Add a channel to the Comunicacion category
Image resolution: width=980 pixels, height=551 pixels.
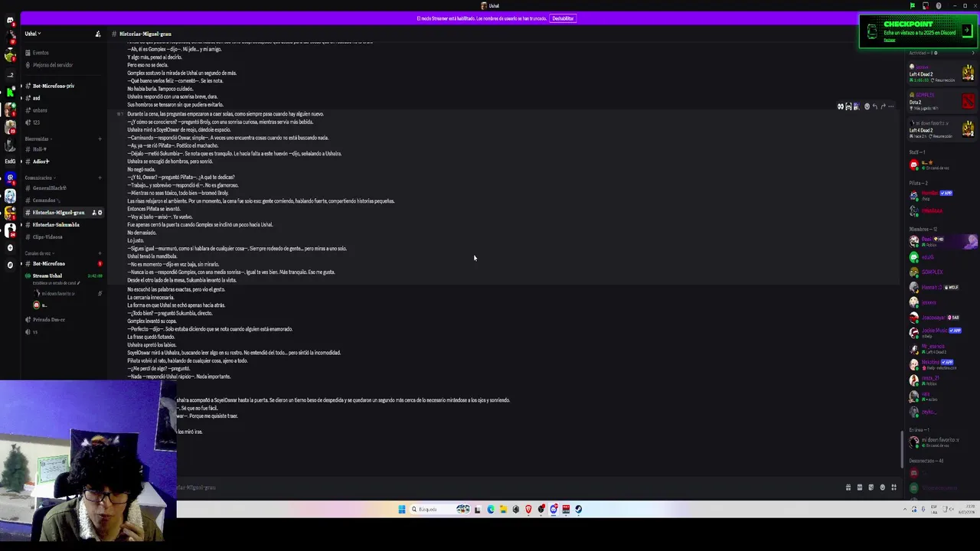(x=100, y=178)
